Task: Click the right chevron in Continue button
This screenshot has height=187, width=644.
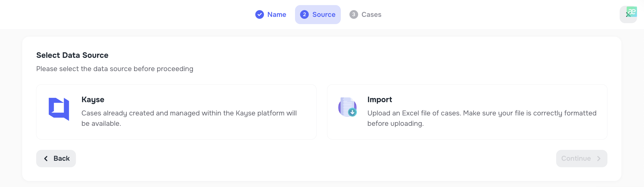Action: click(x=598, y=159)
